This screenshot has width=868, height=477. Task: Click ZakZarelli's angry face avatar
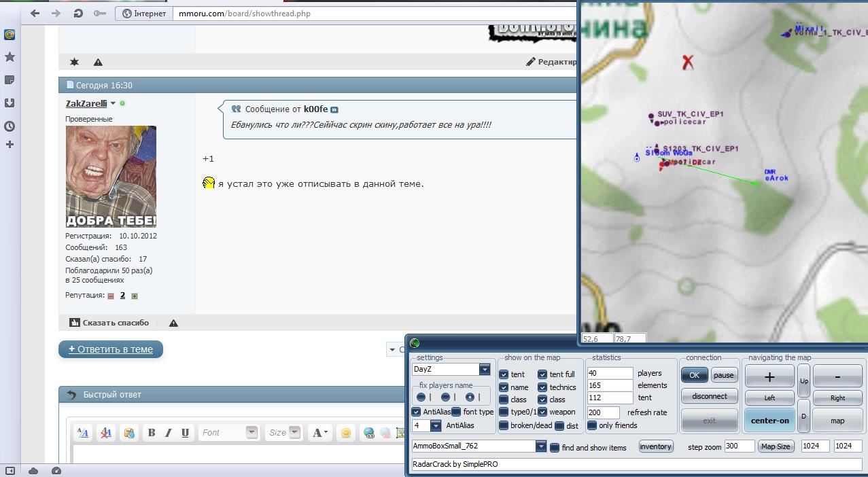(111, 177)
